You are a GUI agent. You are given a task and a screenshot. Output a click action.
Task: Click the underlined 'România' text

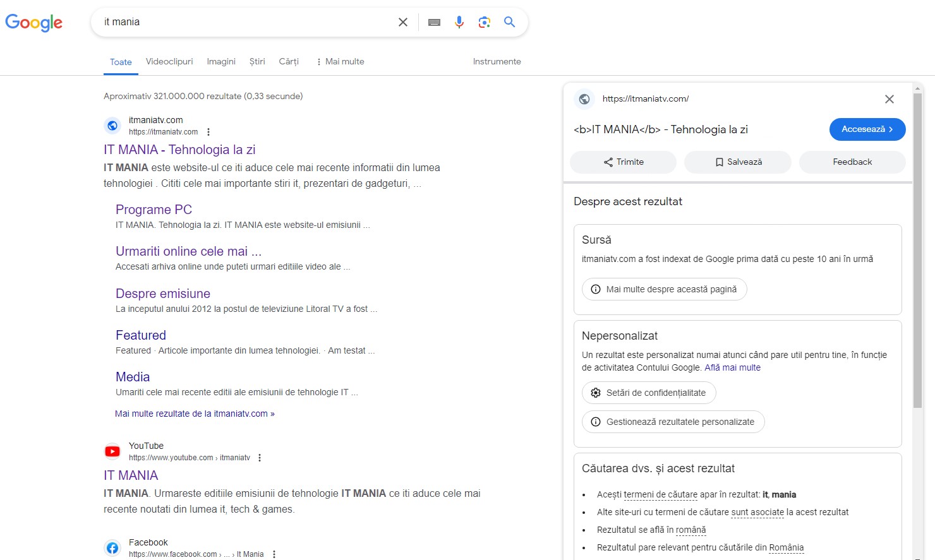point(787,548)
